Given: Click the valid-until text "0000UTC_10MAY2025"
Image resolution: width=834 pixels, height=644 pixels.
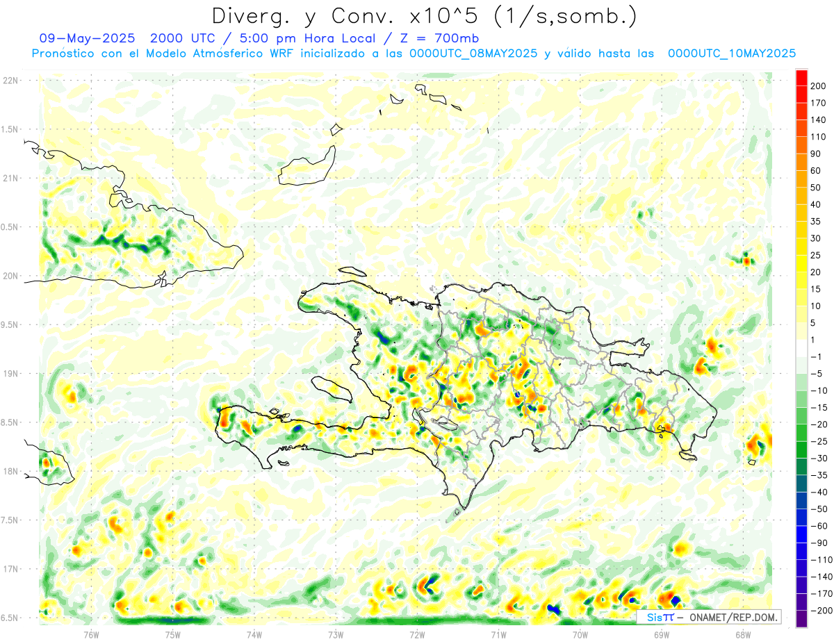Looking at the screenshot, I should pos(731,53).
